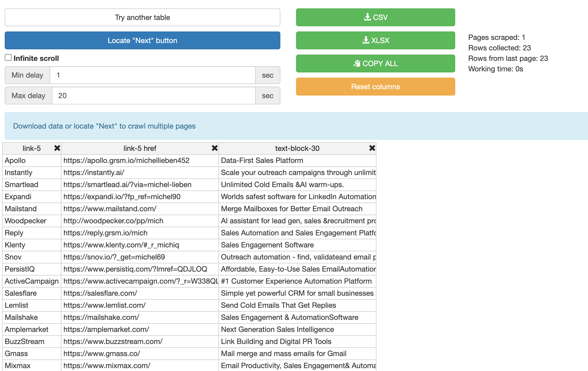Remove the link-5 column using its X icon
588x371 pixels.
pyautogui.click(x=57, y=148)
